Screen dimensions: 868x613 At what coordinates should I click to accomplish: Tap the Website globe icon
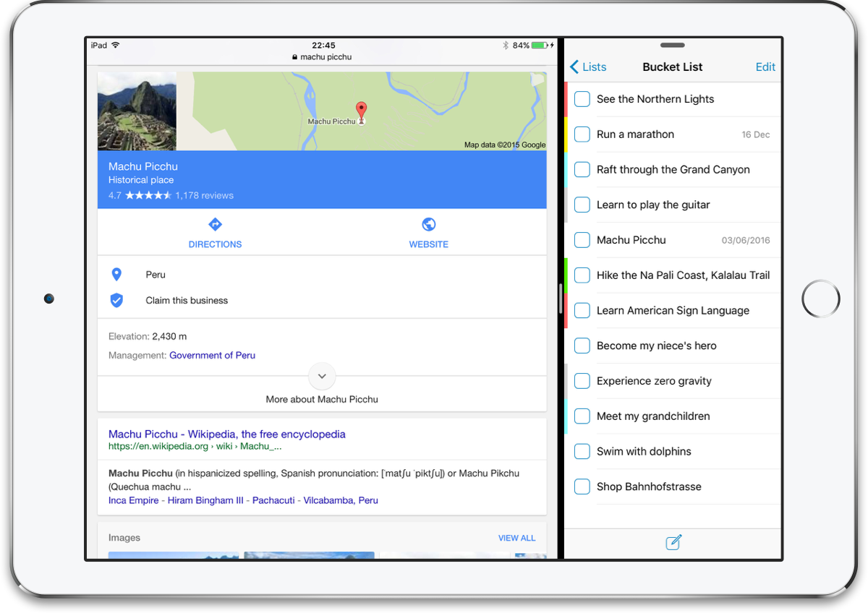tap(428, 224)
